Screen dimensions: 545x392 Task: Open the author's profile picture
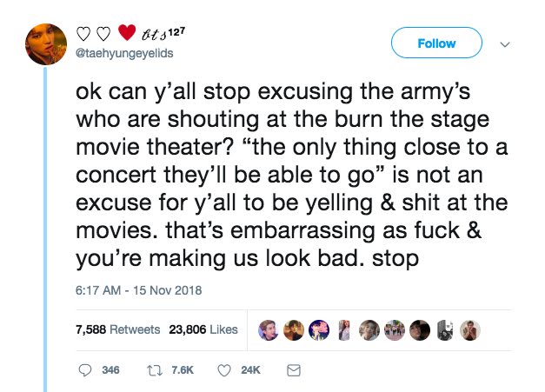[x=46, y=44]
